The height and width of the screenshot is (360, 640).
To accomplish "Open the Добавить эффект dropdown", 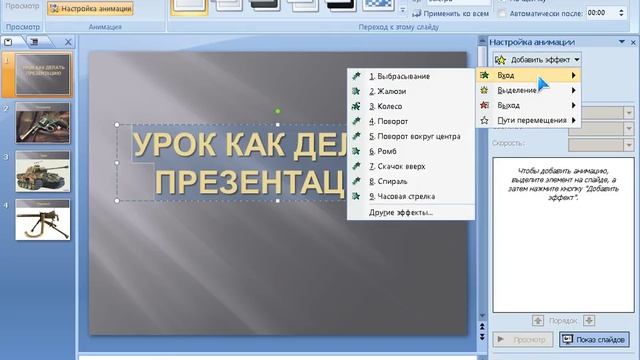I will click(537, 60).
